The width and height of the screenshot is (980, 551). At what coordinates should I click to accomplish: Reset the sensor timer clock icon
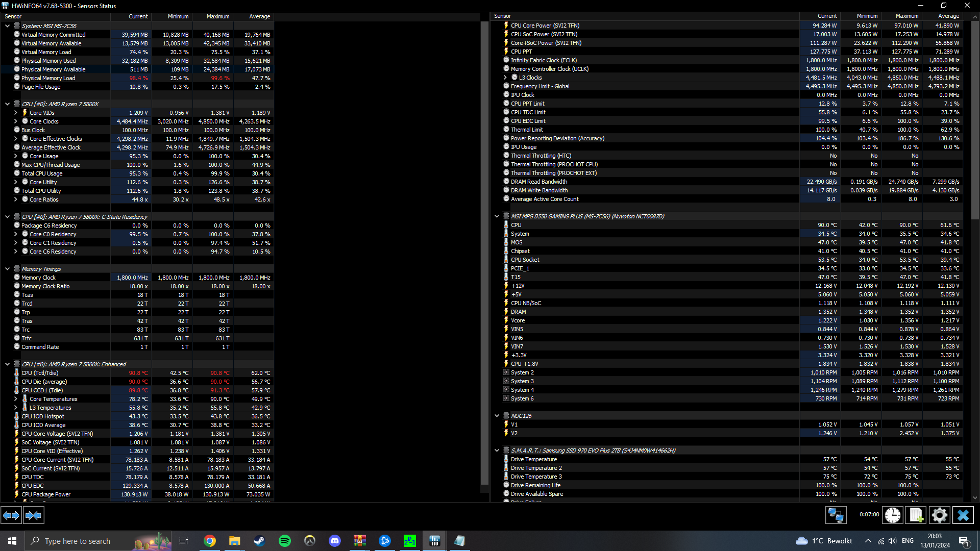(x=892, y=515)
